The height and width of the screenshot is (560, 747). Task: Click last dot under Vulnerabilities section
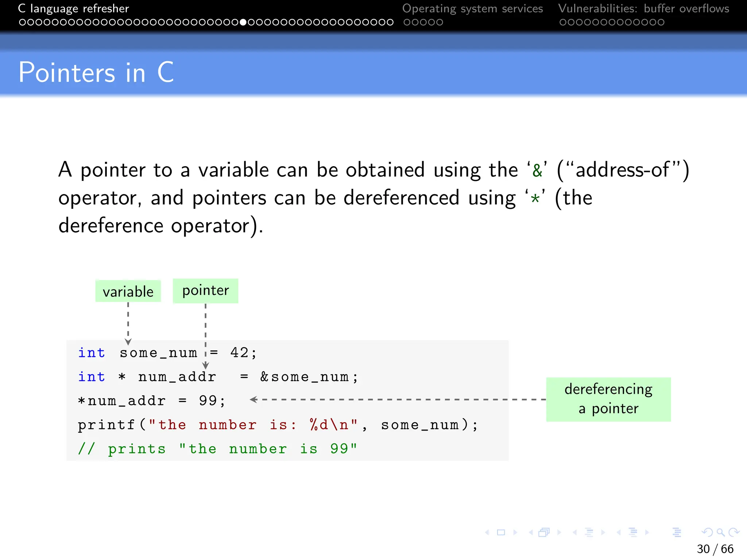tap(661, 22)
